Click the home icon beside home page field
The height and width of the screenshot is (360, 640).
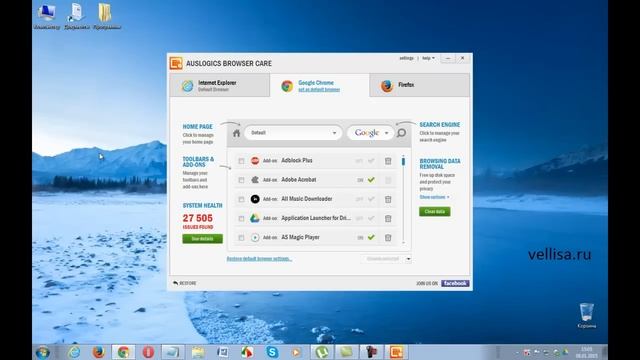coord(236,133)
